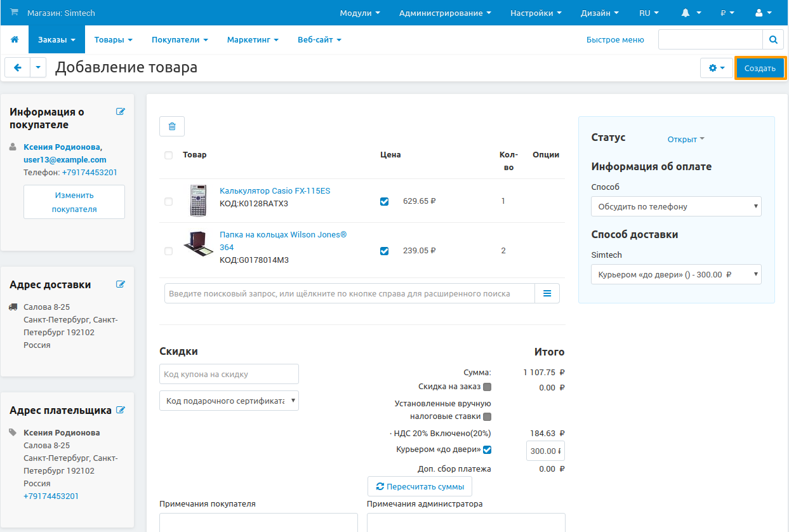Screen dimensions: 789x532
Task: Edit shipping address via pencil icon
Action: click(121, 284)
